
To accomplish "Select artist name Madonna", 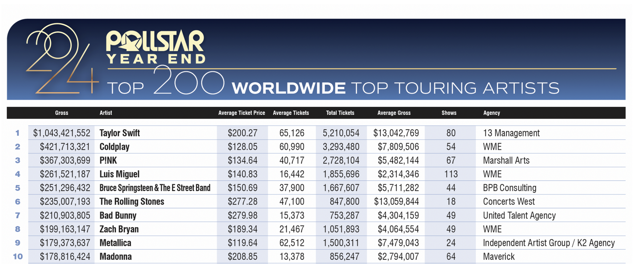I will tap(115, 256).
